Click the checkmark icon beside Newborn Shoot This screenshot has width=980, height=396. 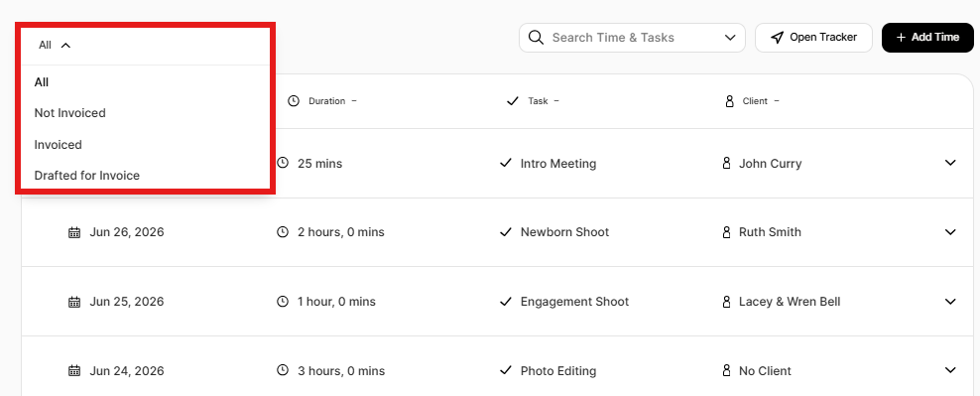pyautogui.click(x=506, y=232)
